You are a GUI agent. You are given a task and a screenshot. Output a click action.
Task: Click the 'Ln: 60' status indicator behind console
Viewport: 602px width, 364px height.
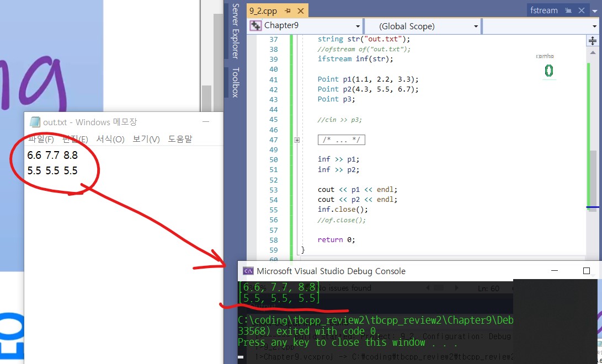(488, 288)
